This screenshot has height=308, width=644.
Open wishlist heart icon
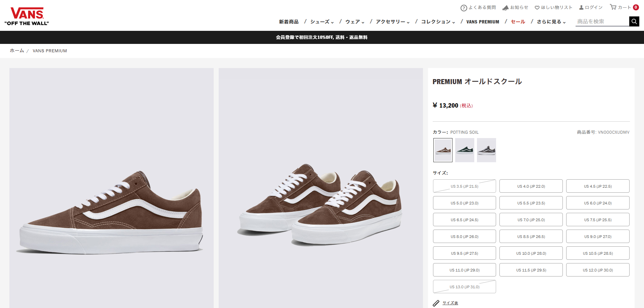[x=537, y=8]
